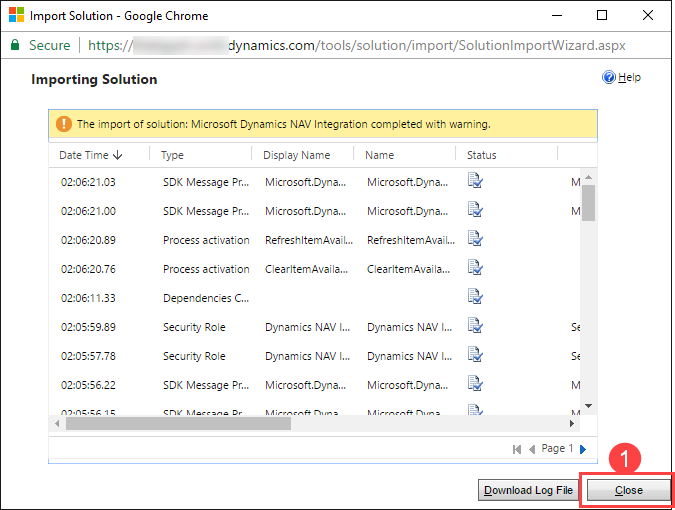The image size is (675, 510).
Task: Click the vertical scrollbar up arrow
Action: click(588, 177)
